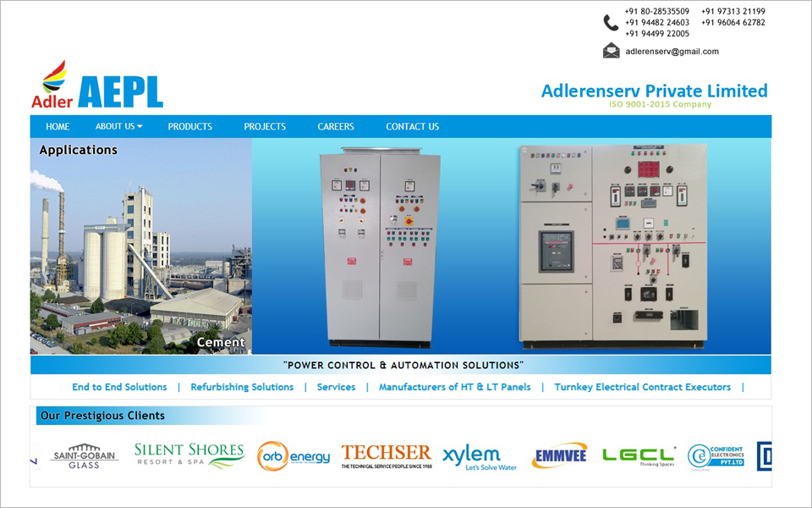Click the adlerenserv@gmail.com email address
This screenshot has height=508, width=812.
(672, 52)
